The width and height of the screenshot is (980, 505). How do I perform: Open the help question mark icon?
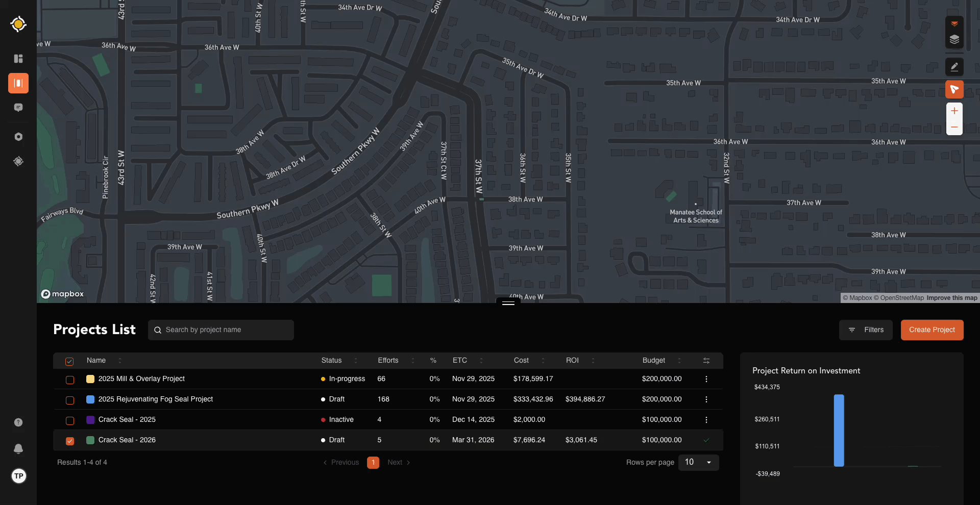(x=18, y=422)
